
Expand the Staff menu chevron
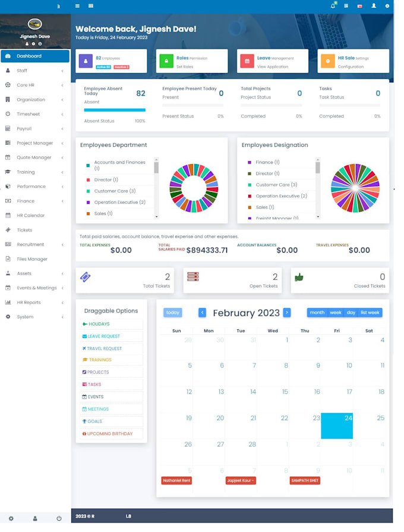coord(62,71)
